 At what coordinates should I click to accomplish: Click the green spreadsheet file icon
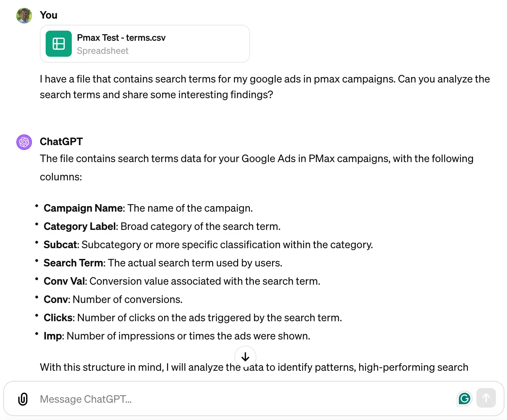59,44
